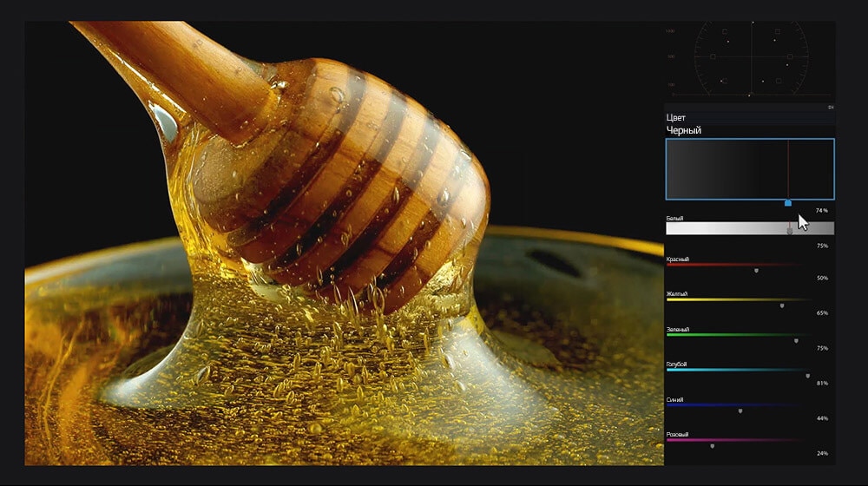The width and height of the screenshot is (868, 486).
Task: Click the vectorscope display
Action: pyautogui.click(x=750, y=60)
